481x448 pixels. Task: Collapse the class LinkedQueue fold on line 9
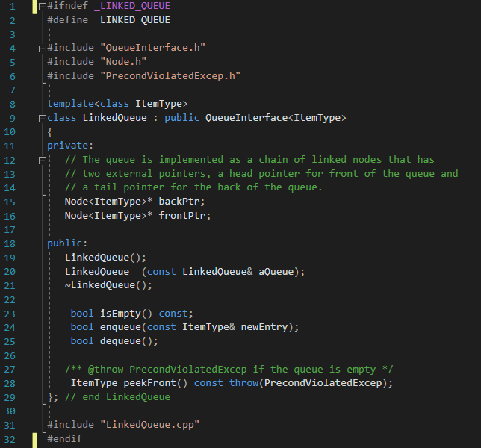43,119
